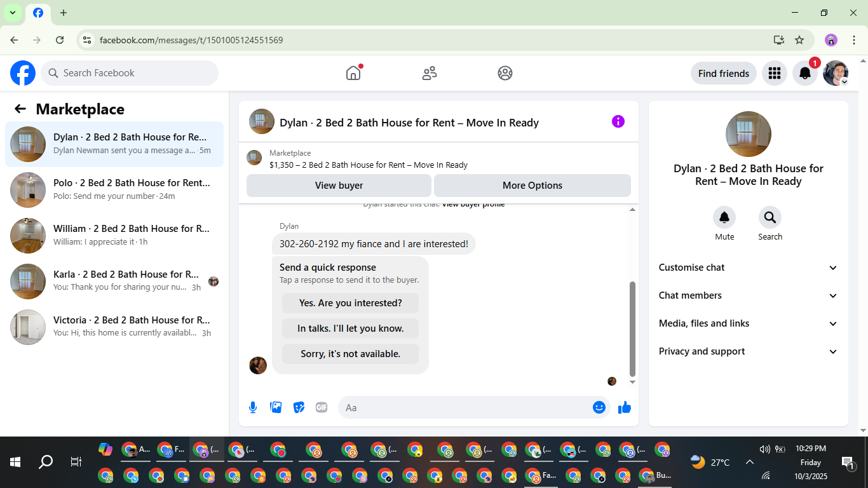Choose a sticker icon
Image resolution: width=868 pixels, height=488 pixels.
tap(299, 407)
